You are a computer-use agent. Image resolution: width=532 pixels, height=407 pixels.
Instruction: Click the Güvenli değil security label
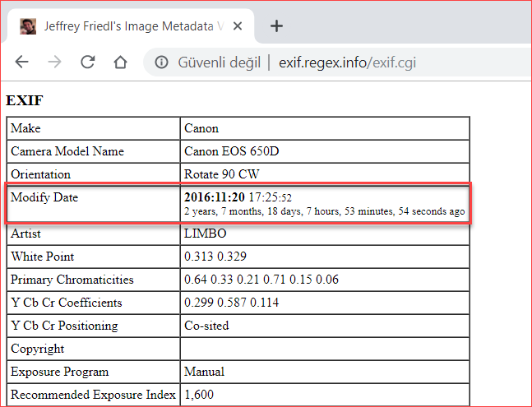[220, 62]
